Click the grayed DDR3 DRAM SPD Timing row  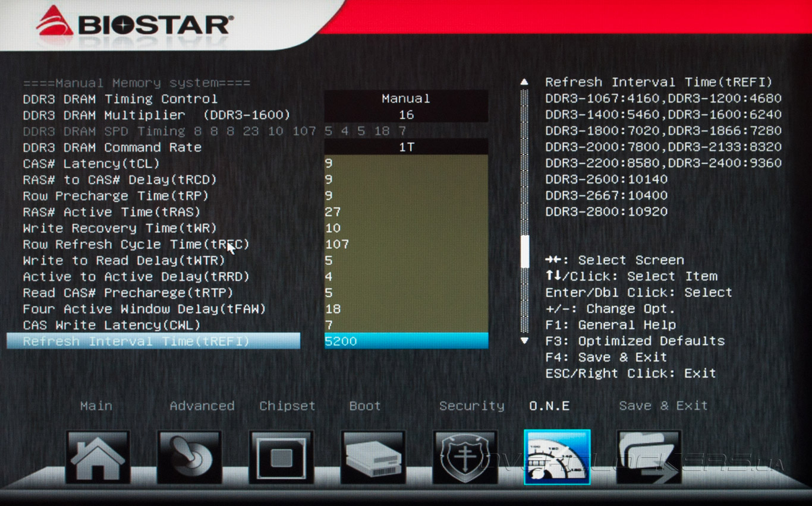215,131
